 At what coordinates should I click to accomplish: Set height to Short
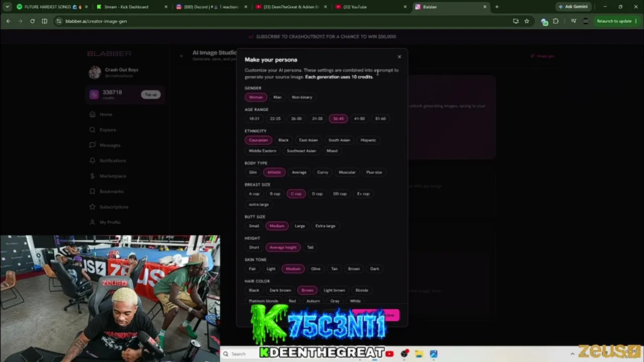[254, 247]
